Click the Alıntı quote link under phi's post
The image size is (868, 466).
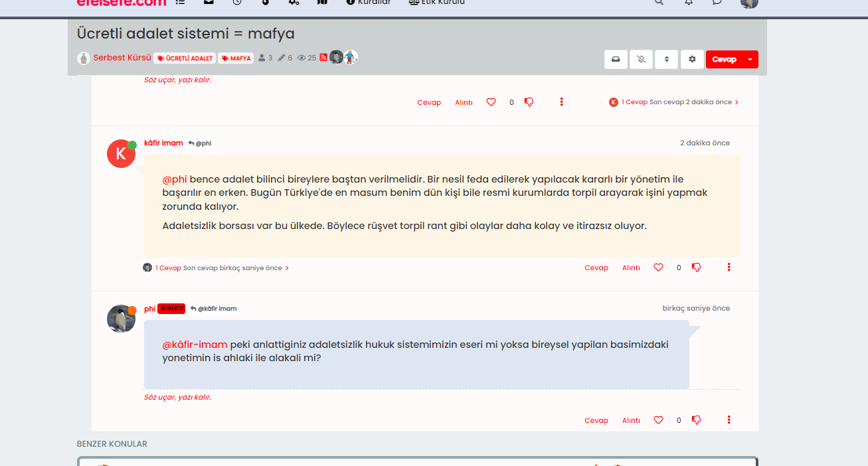(x=630, y=420)
